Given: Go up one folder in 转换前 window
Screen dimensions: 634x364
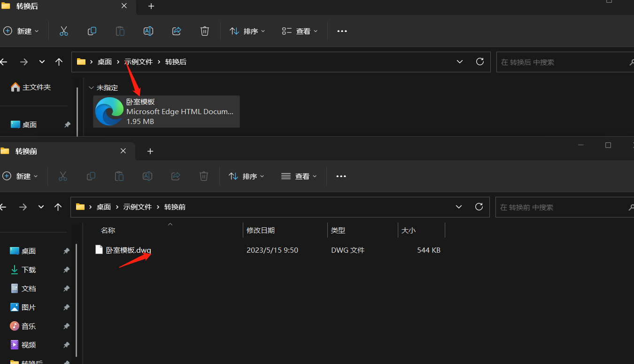Looking at the screenshot, I should pos(58,207).
